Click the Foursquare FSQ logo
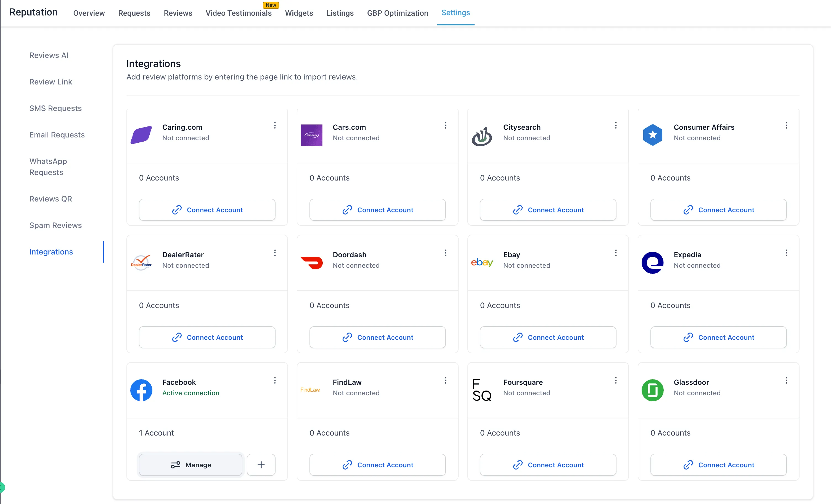Viewport: 831px width, 504px height. (x=481, y=390)
